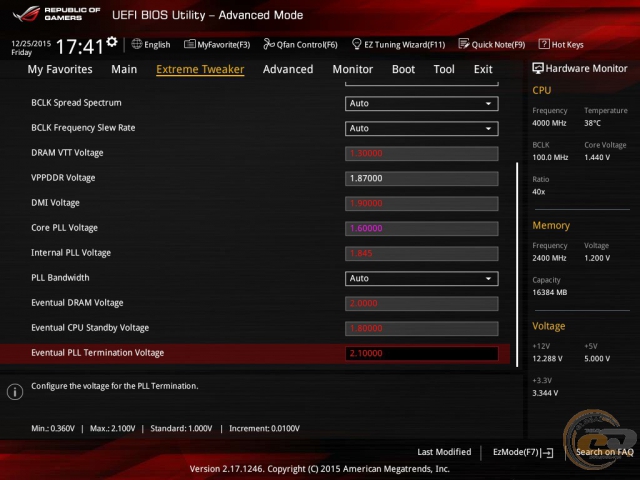This screenshot has width=640, height=480.
Task: Click the +3.3V reading 3.344 V
Action: [x=545, y=393]
